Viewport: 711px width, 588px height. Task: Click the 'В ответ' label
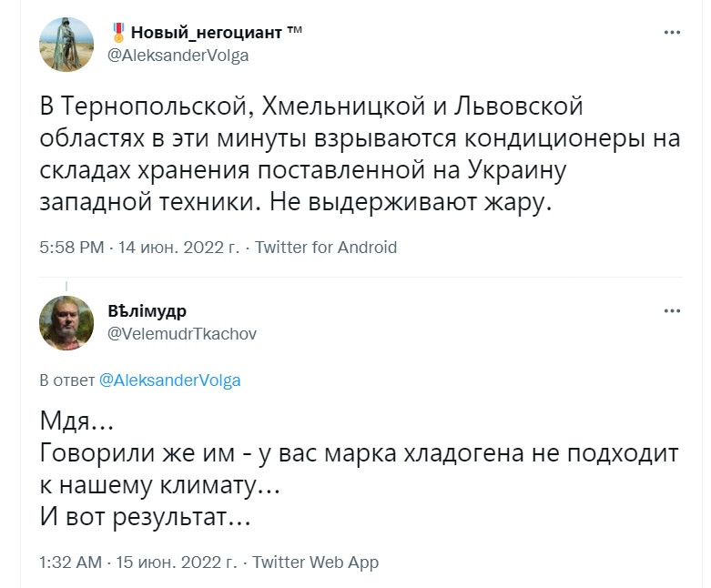click(66, 380)
